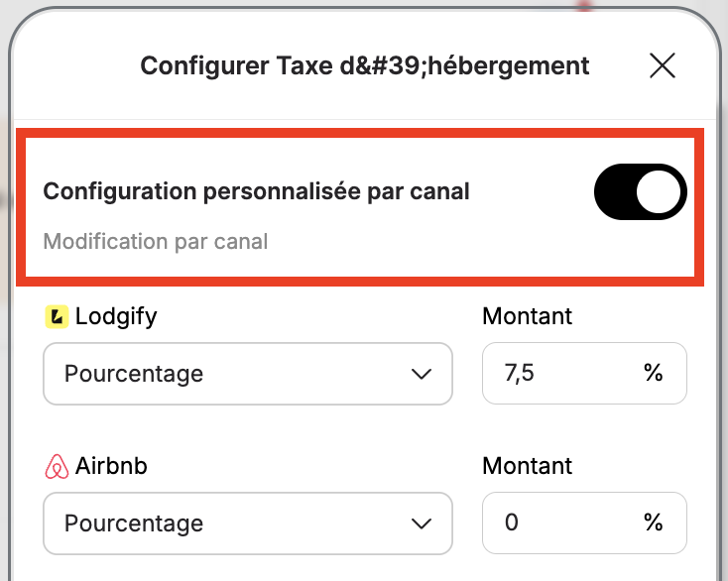This screenshot has height=581, width=728.
Task: Close the Configurer Taxe d'hébergement dialog
Action: click(663, 65)
